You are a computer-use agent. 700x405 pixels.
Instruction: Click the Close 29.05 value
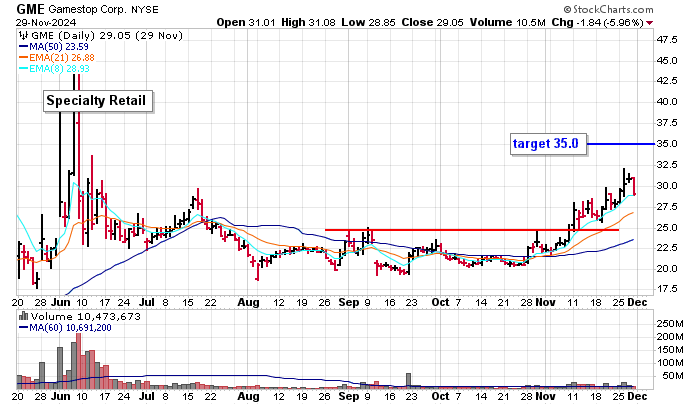point(432,22)
